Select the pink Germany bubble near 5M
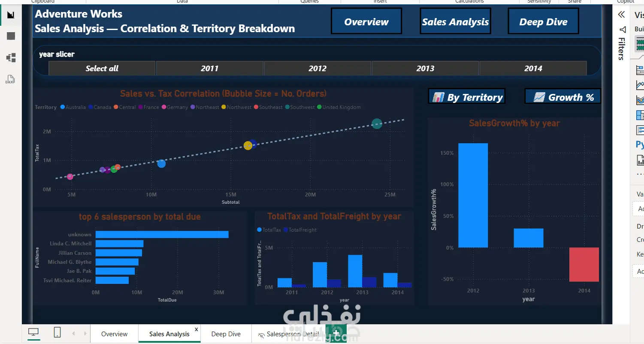644x344 pixels. tap(70, 177)
